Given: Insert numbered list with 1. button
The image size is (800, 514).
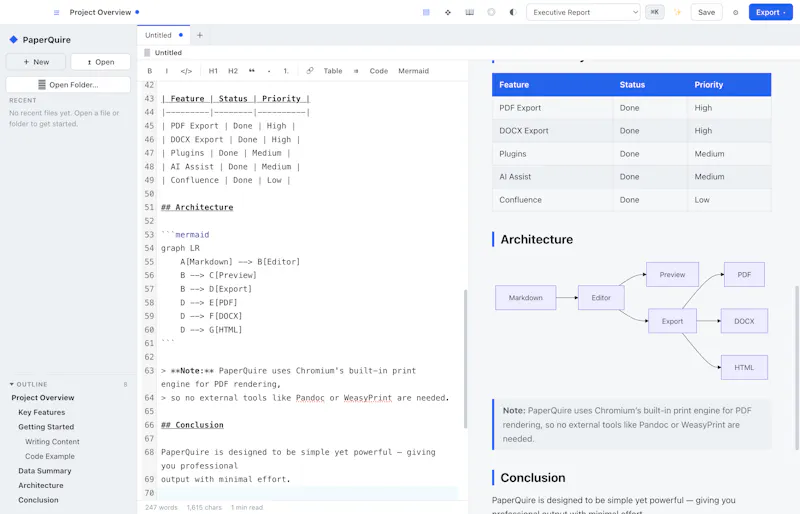Looking at the screenshot, I should 286,71.
